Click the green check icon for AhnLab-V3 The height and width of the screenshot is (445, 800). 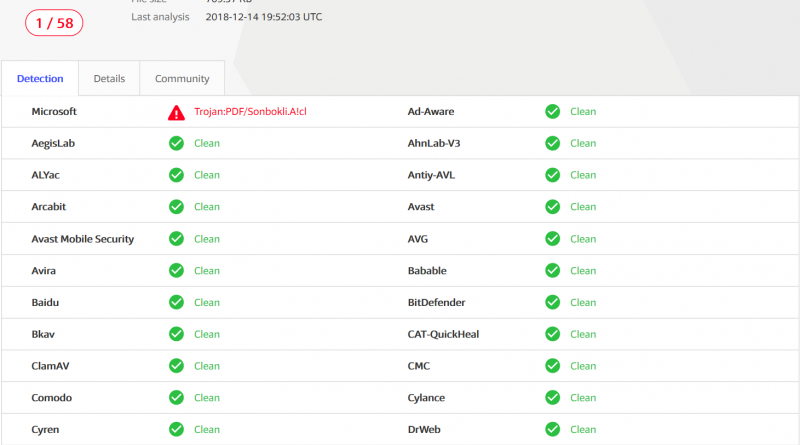553,143
